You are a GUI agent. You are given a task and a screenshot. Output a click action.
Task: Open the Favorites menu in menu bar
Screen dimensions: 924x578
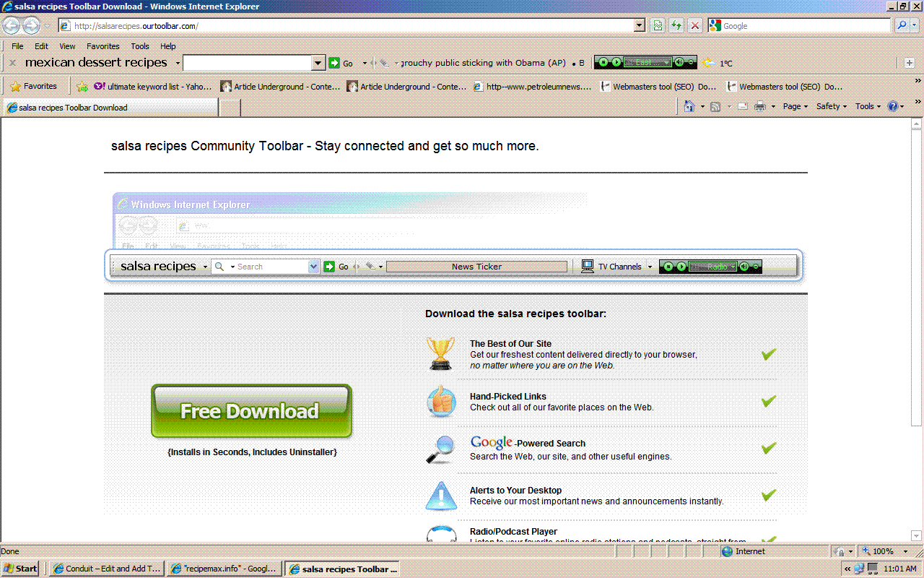point(103,46)
